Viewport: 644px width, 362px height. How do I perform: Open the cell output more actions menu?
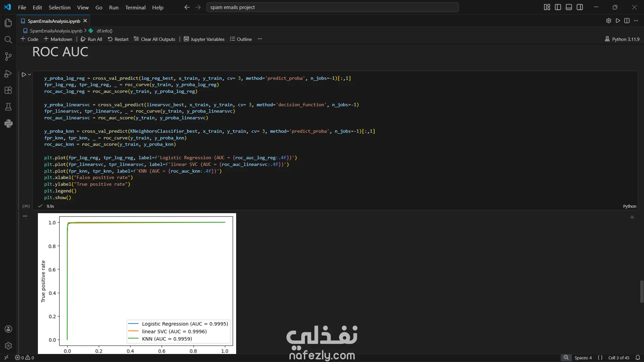coord(25,216)
